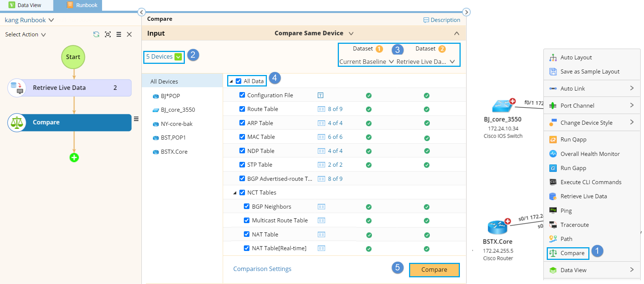Uncheck the All Data checkbox
Viewport: 644px width, 284px height.
tap(239, 81)
